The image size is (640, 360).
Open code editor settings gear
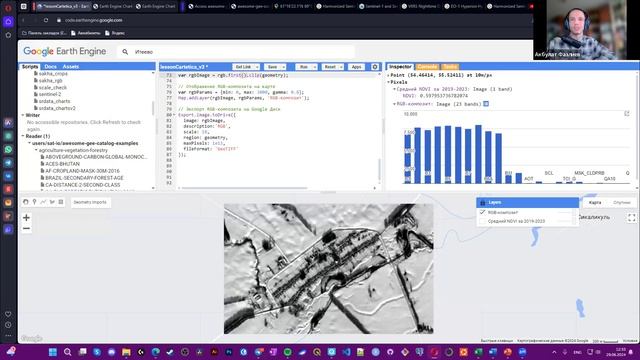pos(375,67)
